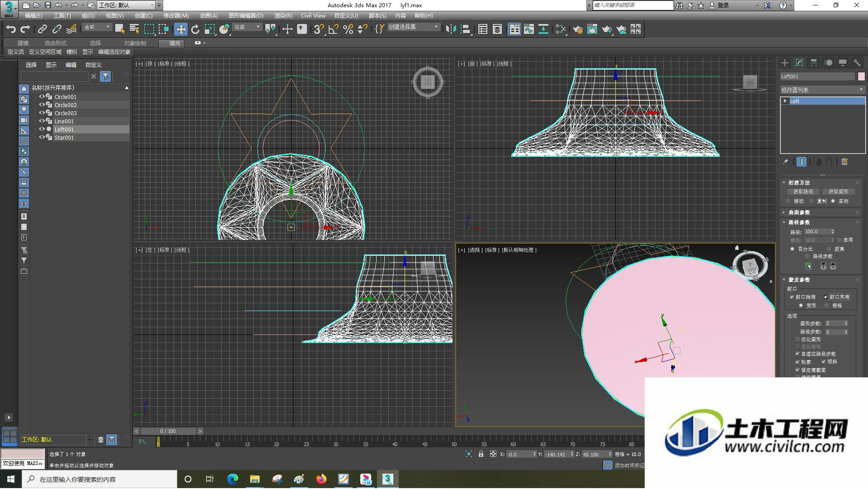Open the Curve Editor icon

[529, 29]
